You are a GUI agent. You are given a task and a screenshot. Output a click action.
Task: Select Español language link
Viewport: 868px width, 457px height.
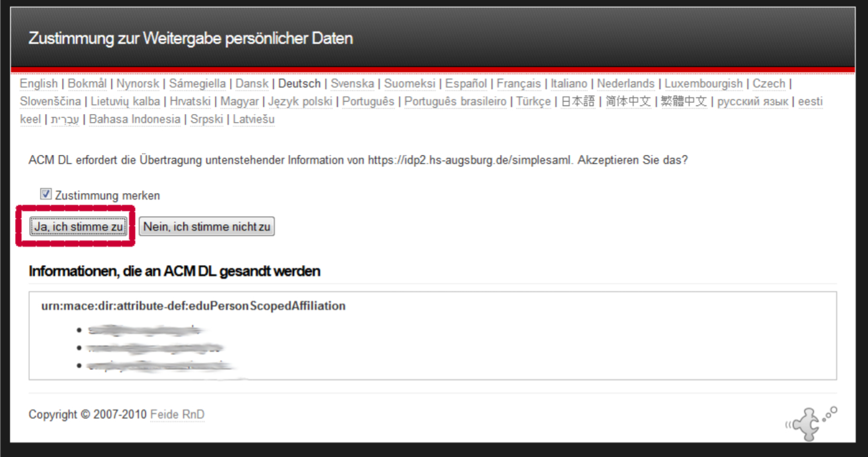click(466, 84)
